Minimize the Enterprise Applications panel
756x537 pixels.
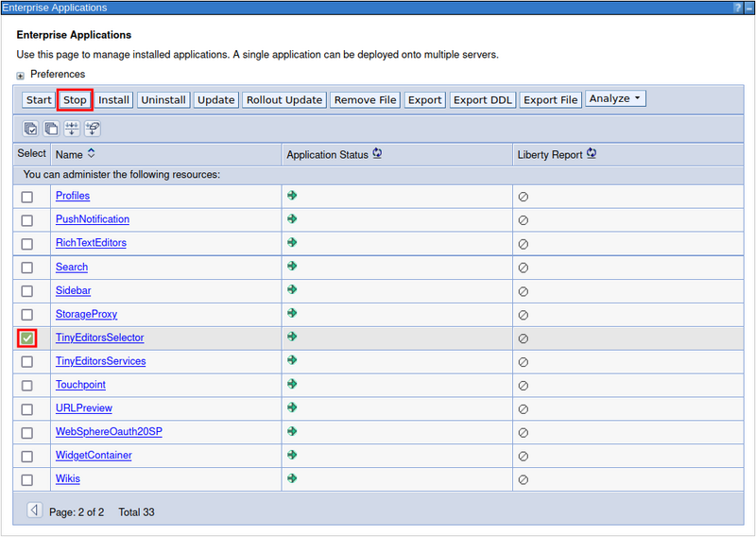click(x=747, y=8)
